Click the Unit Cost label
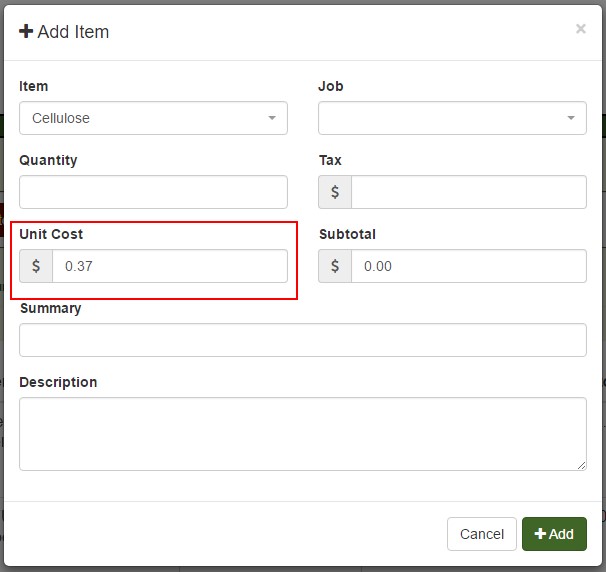 click(51, 234)
